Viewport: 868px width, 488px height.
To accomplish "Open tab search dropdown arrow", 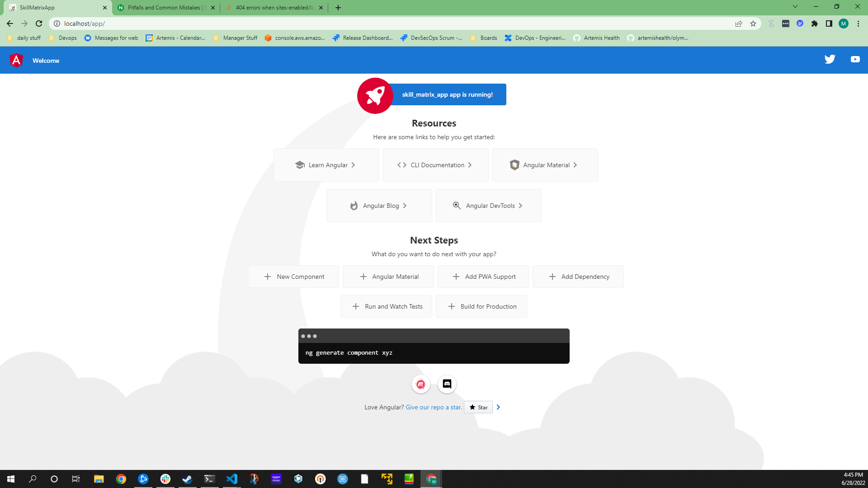I will (x=795, y=7).
